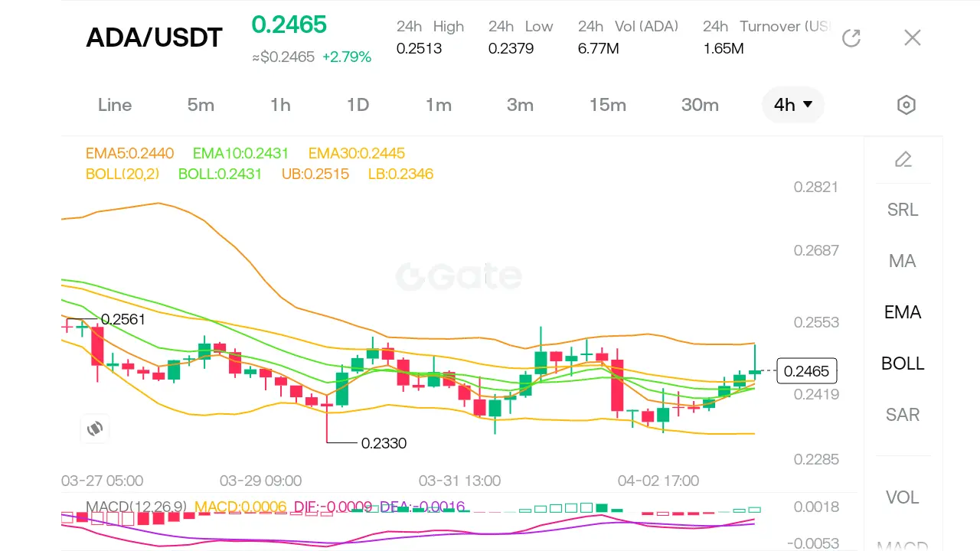Click the LB:0.2346 legend label

pos(400,174)
